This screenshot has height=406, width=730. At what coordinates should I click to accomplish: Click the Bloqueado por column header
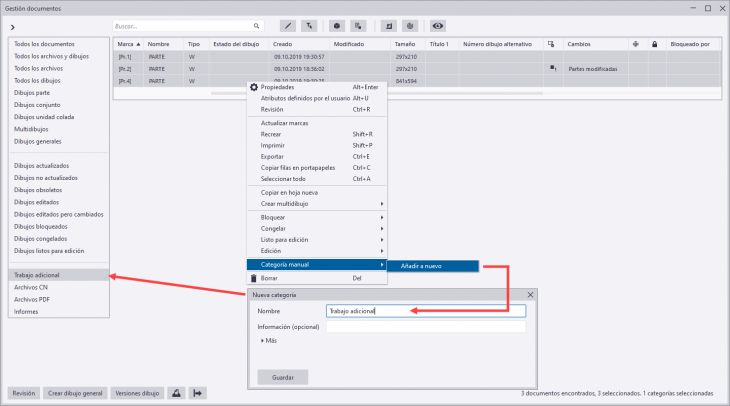pos(693,44)
